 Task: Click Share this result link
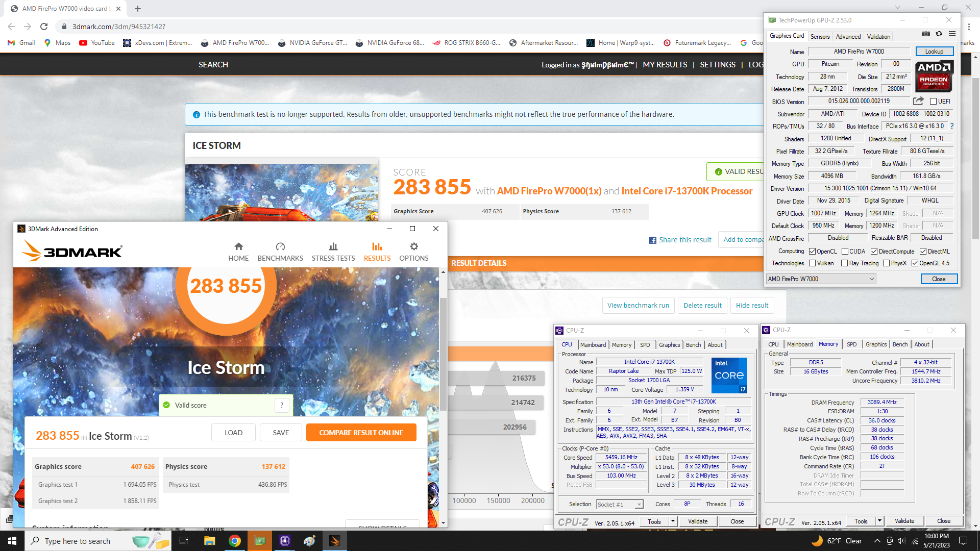tap(685, 240)
